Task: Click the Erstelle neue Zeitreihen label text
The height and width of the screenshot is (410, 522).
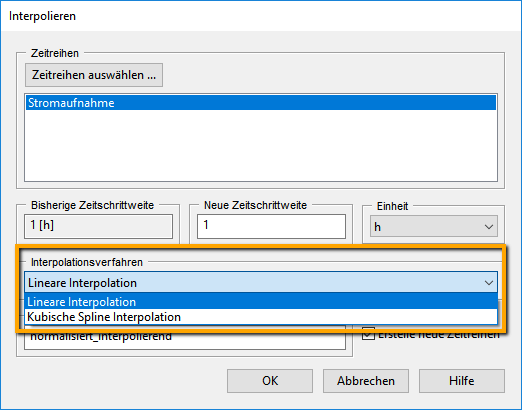Action: (439, 334)
